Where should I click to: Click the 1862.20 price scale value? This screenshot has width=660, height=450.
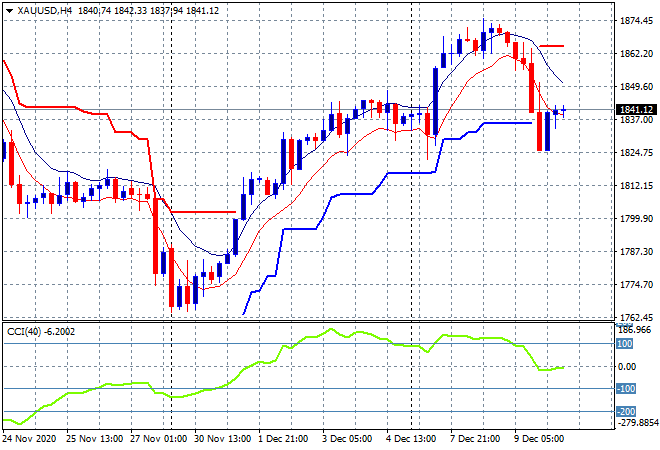coord(636,53)
